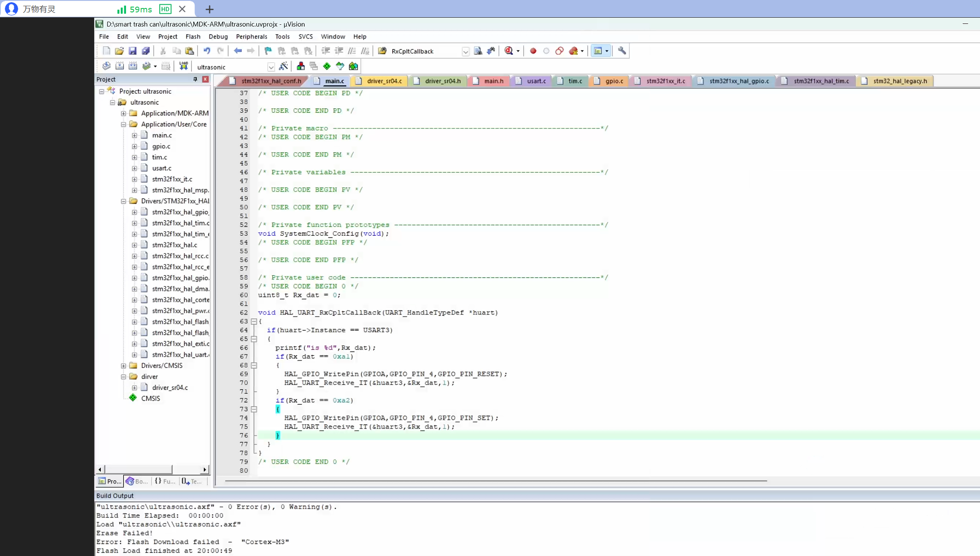The width and height of the screenshot is (980, 556).
Task: Click Start/Stop Debug Session icon
Action: click(509, 51)
